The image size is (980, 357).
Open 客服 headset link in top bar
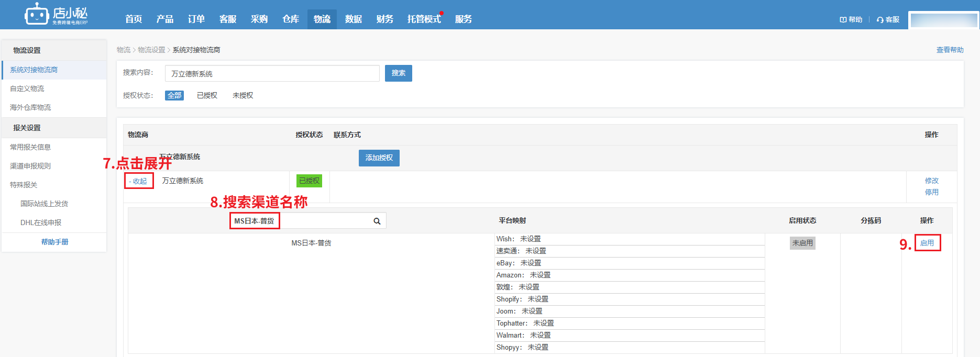click(x=888, y=19)
